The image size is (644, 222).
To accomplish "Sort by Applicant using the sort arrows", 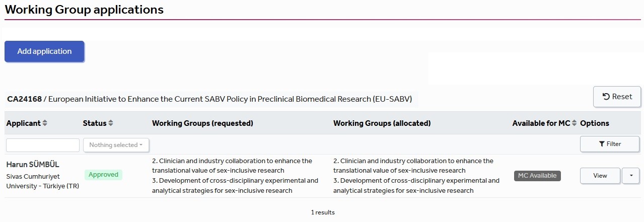I will (45, 123).
